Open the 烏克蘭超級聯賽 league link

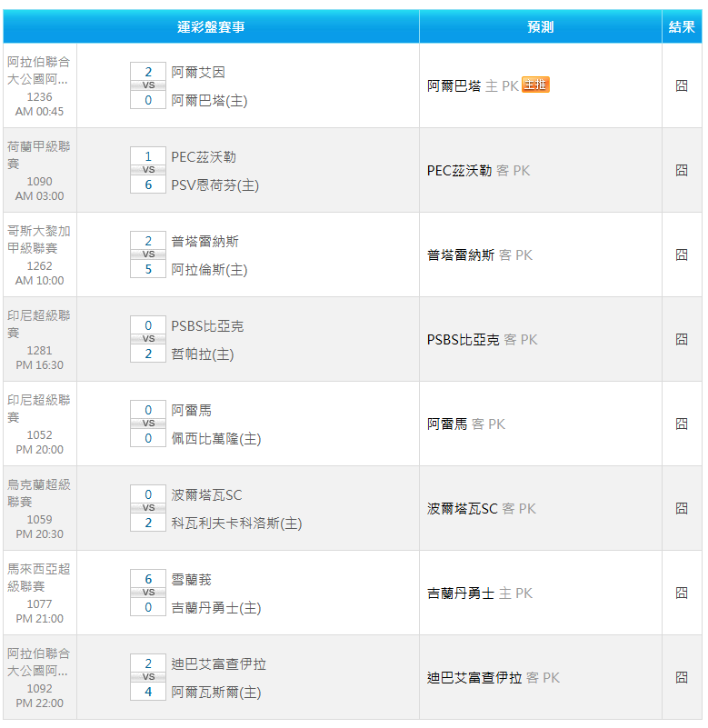(x=39, y=493)
